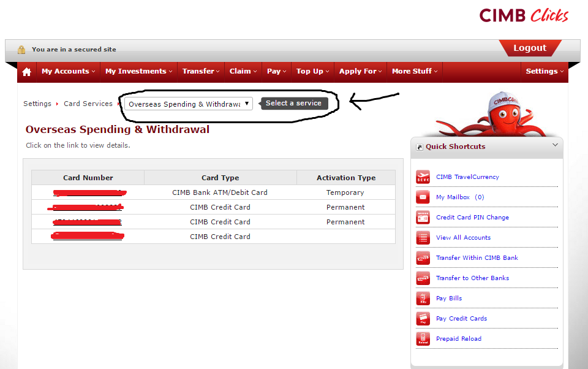Click the Transfer Within CIMB Bank icon
The image size is (588, 369).
pyautogui.click(x=423, y=258)
